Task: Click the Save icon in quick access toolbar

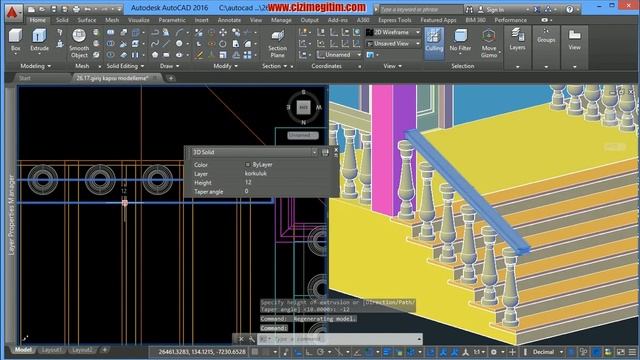Action: point(54,9)
